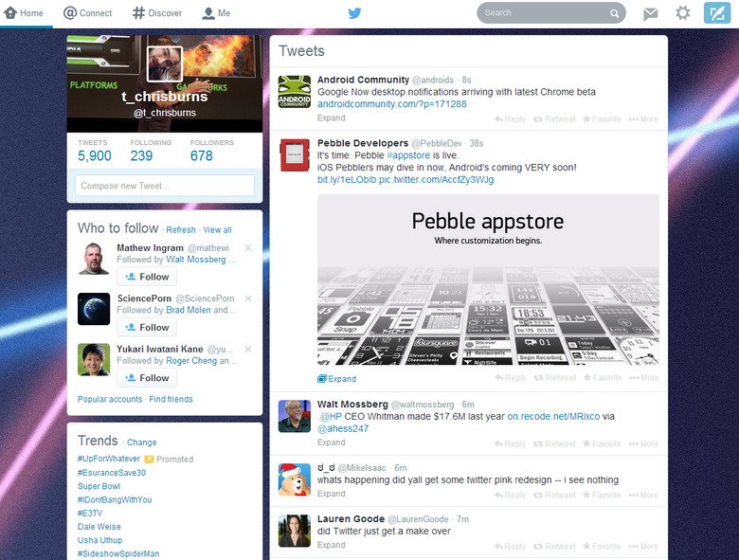Click into the Search field

tap(551, 12)
